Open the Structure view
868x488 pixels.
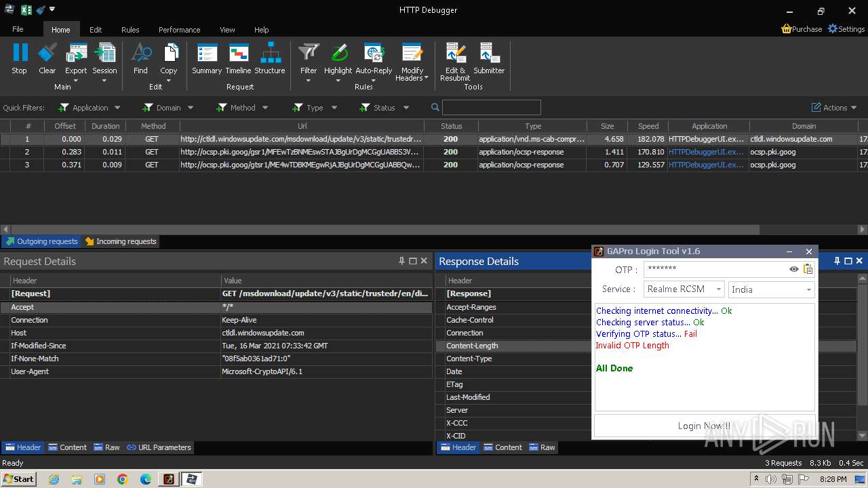(x=270, y=58)
